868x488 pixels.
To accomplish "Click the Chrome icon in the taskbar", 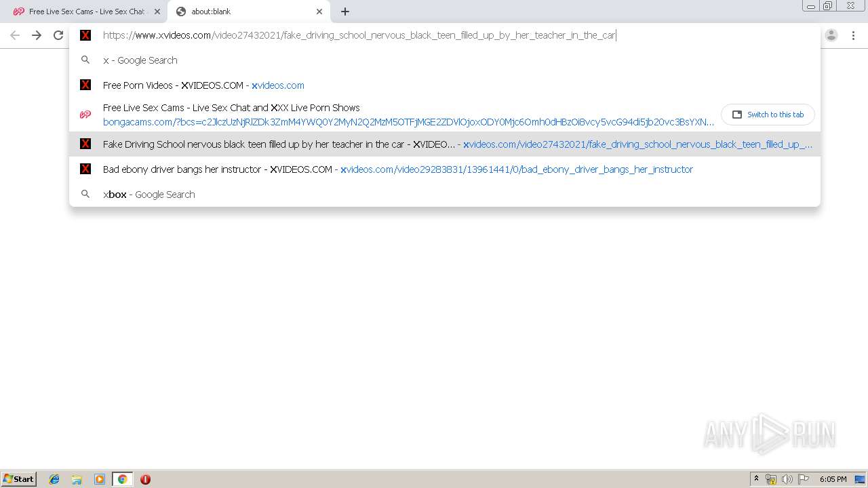I will 122,479.
